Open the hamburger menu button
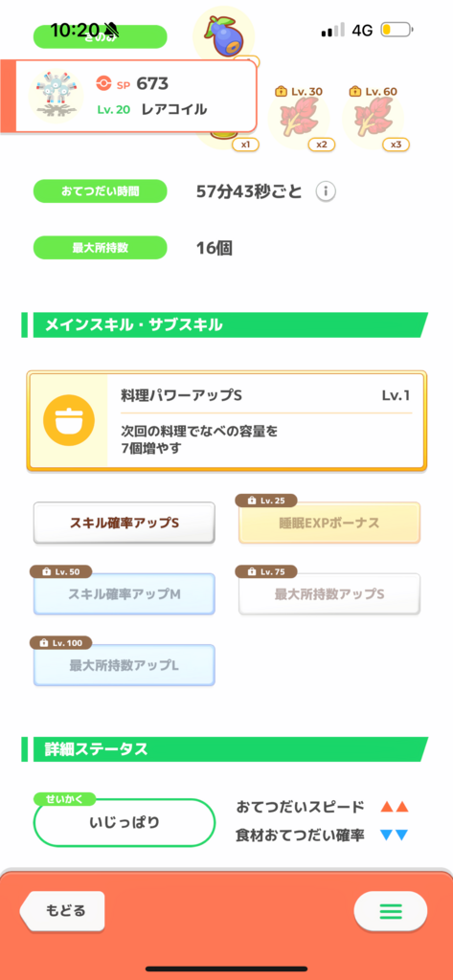This screenshot has width=453, height=980. [x=391, y=910]
